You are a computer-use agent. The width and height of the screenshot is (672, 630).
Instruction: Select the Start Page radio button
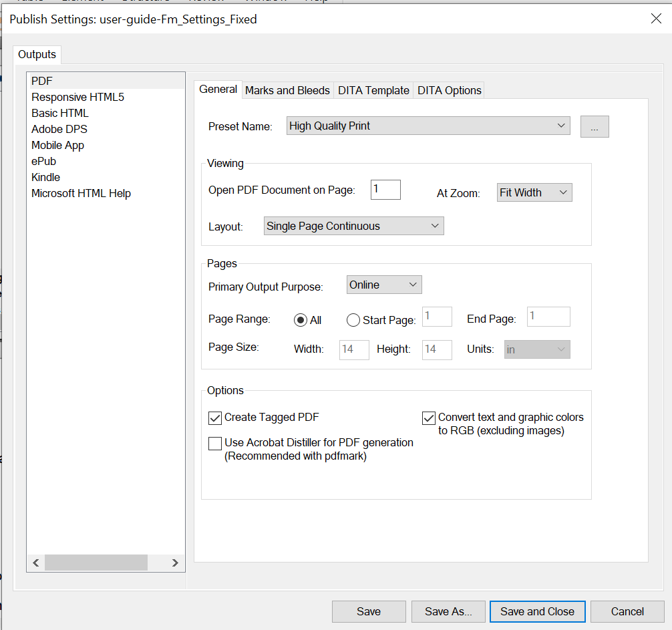(x=353, y=320)
